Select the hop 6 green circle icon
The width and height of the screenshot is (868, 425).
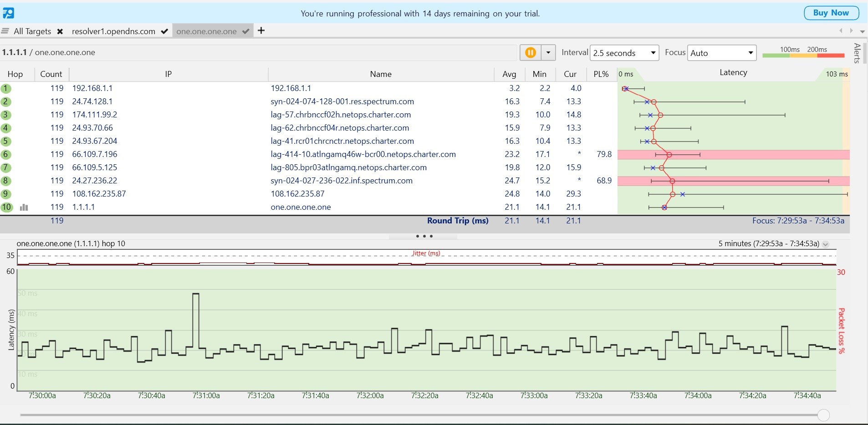[x=6, y=154]
